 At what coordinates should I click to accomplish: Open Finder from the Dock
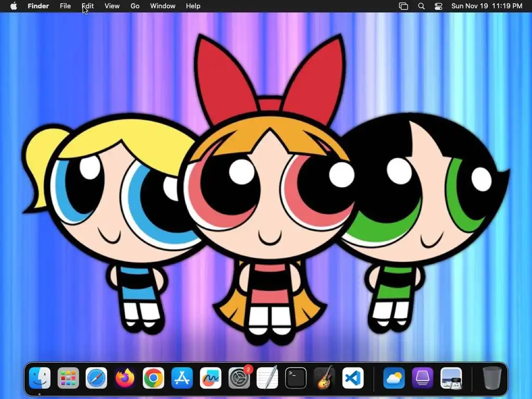tap(39, 378)
